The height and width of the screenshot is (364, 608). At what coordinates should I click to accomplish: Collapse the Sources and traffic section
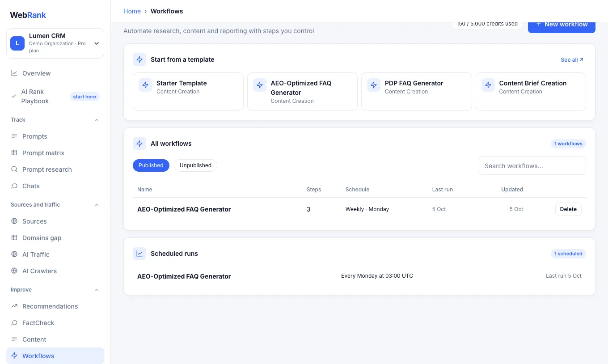(97, 205)
